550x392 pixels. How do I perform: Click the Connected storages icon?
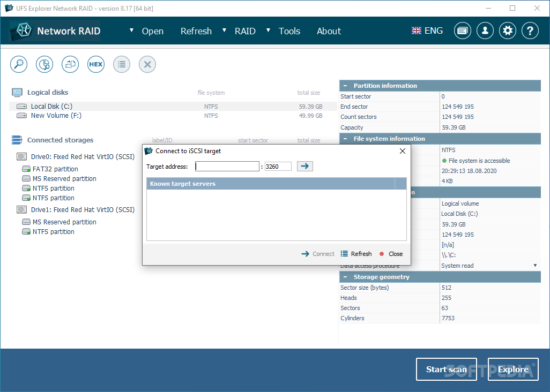[17, 140]
